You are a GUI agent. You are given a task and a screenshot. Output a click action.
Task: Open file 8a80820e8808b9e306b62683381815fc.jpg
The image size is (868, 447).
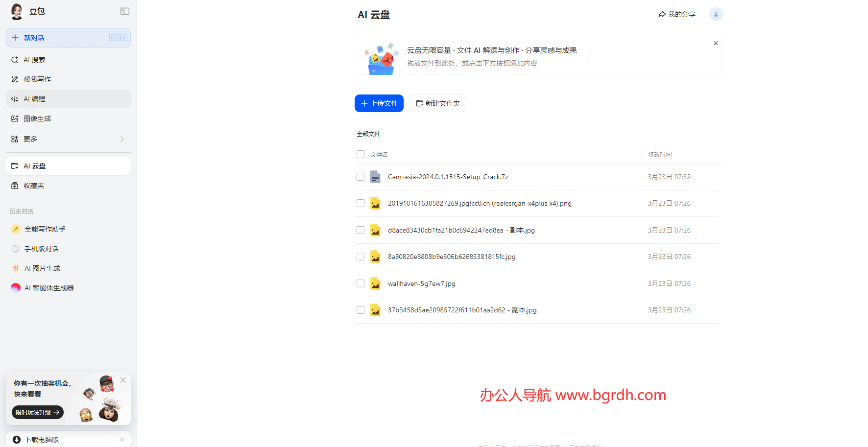(452, 257)
